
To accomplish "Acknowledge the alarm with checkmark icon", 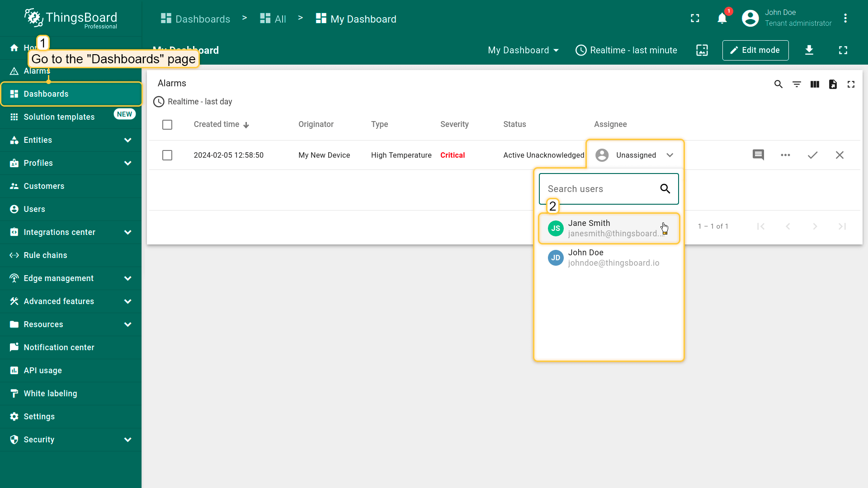I will click(x=812, y=155).
